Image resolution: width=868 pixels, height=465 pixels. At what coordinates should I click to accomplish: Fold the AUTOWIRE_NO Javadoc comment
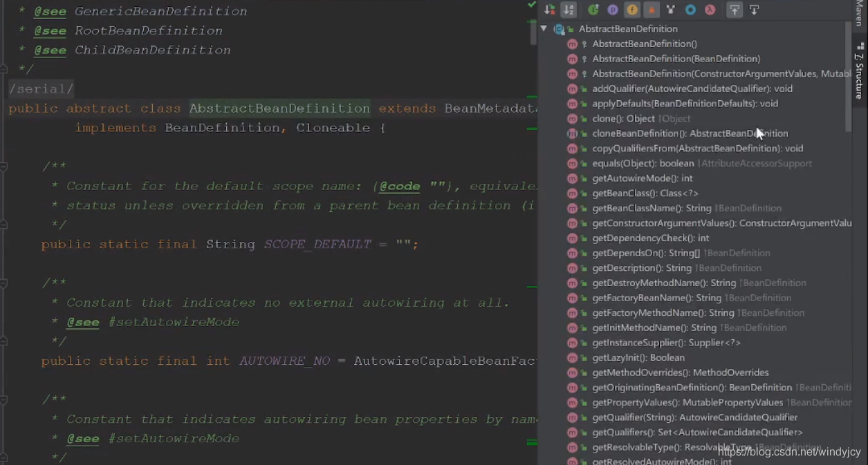[3, 283]
